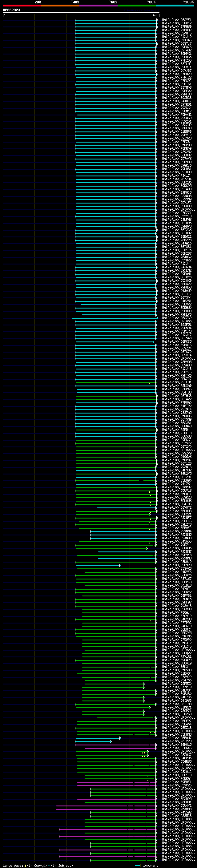
Task: Click the label UniRef100_B8BN48
Action: pos(177,426)
